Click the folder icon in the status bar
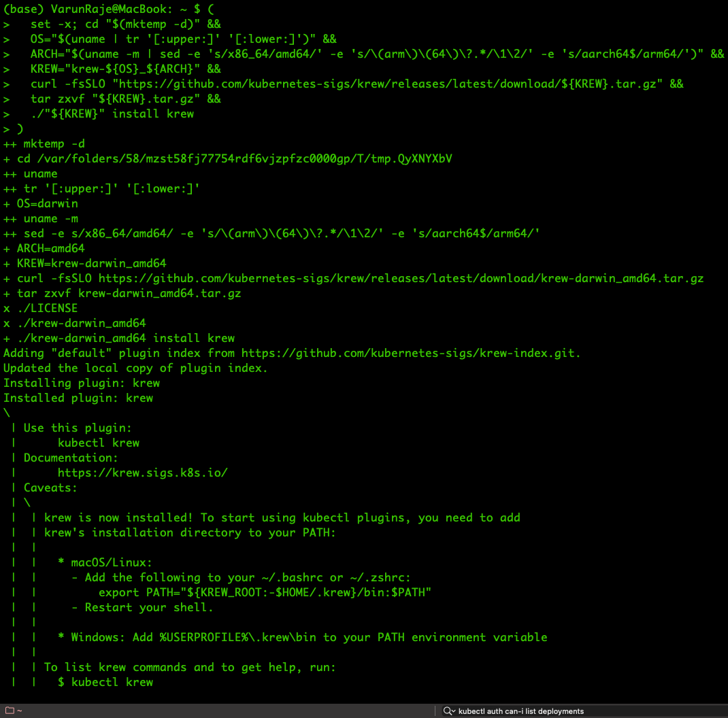 (10, 710)
